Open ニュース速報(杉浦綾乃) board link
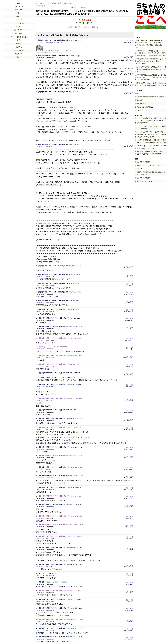Screen dimensions: 166x644 pyautogui.click(x=19, y=37)
